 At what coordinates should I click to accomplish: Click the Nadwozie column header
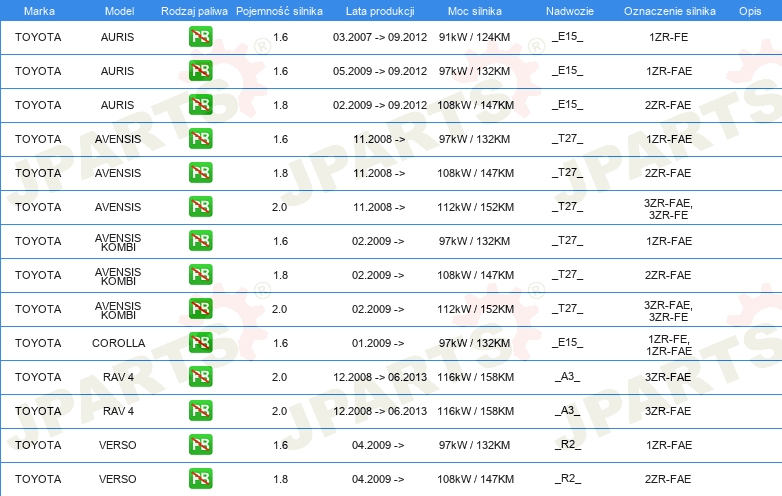(x=567, y=10)
